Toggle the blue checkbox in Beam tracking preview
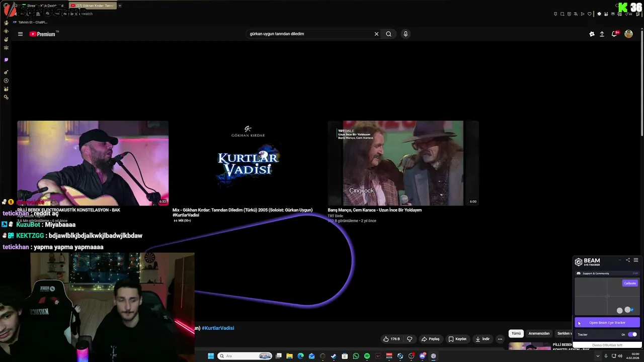 [x=632, y=310]
